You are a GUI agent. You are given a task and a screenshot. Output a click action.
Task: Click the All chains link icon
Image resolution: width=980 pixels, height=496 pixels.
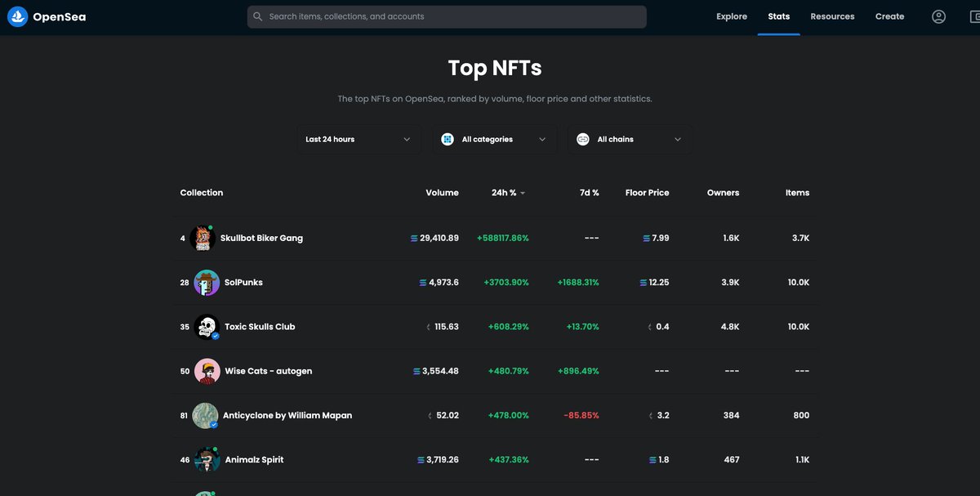coord(583,140)
